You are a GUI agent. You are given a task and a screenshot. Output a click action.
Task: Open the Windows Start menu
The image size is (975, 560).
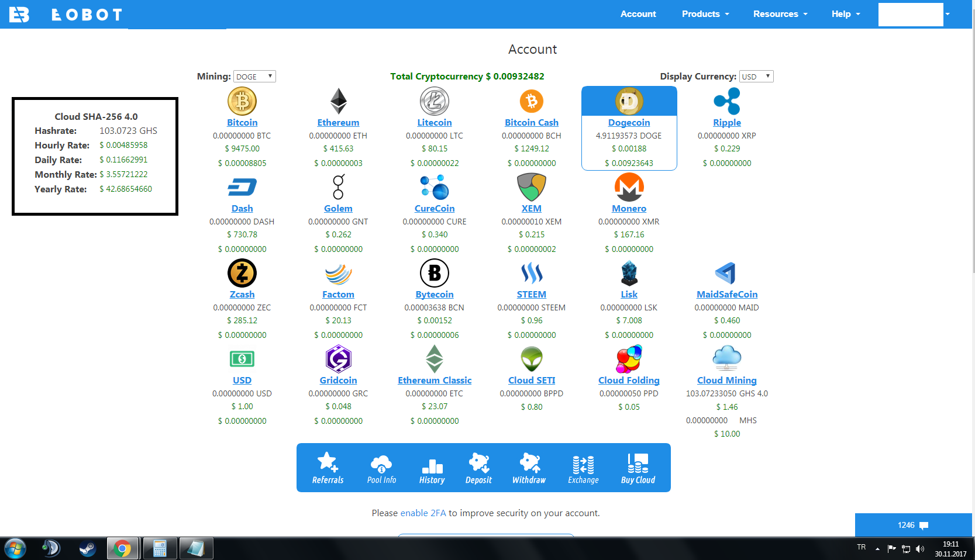point(15,549)
